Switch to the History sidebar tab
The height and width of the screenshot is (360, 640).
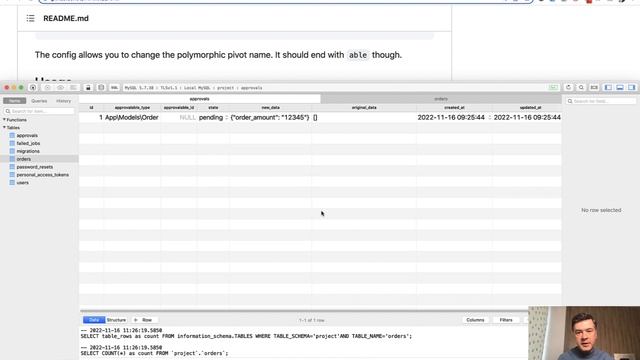coord(63,101)
